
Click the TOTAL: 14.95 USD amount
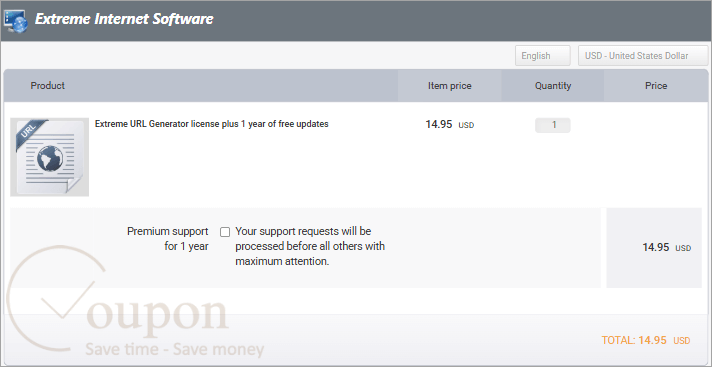[646, 340]
